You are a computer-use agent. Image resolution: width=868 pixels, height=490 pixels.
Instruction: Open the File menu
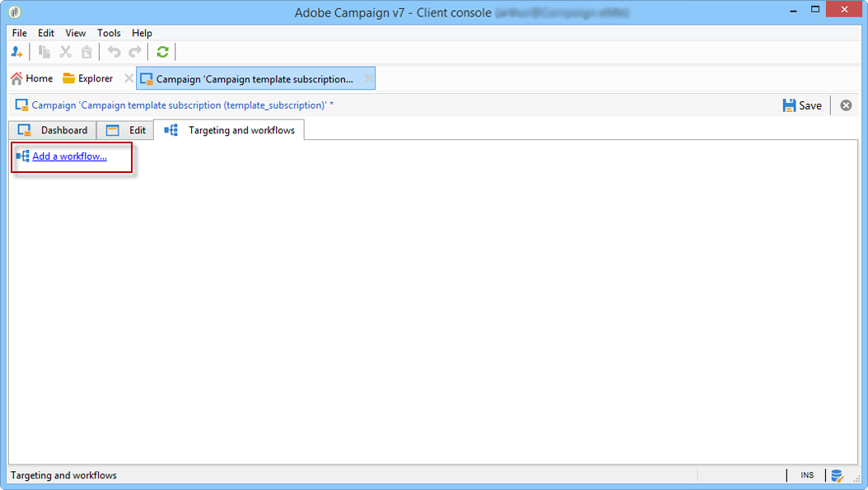click(20, 33)
